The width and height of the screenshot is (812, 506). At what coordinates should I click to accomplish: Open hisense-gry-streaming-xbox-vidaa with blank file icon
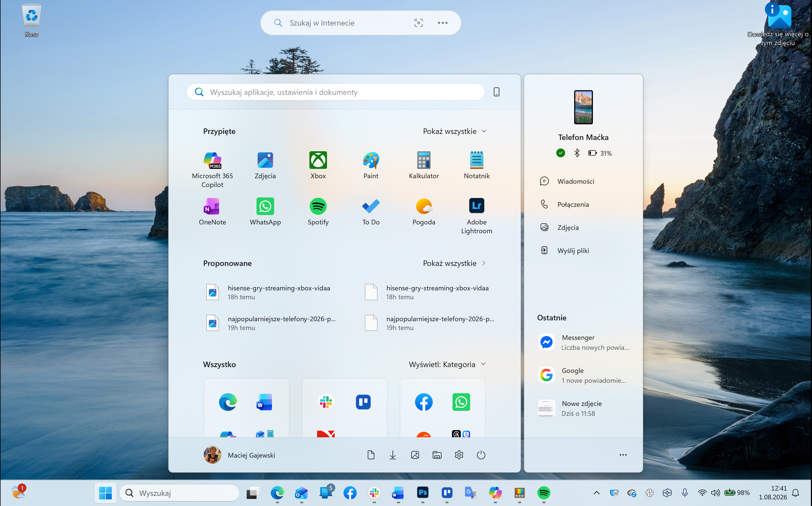tap(427, 292)
